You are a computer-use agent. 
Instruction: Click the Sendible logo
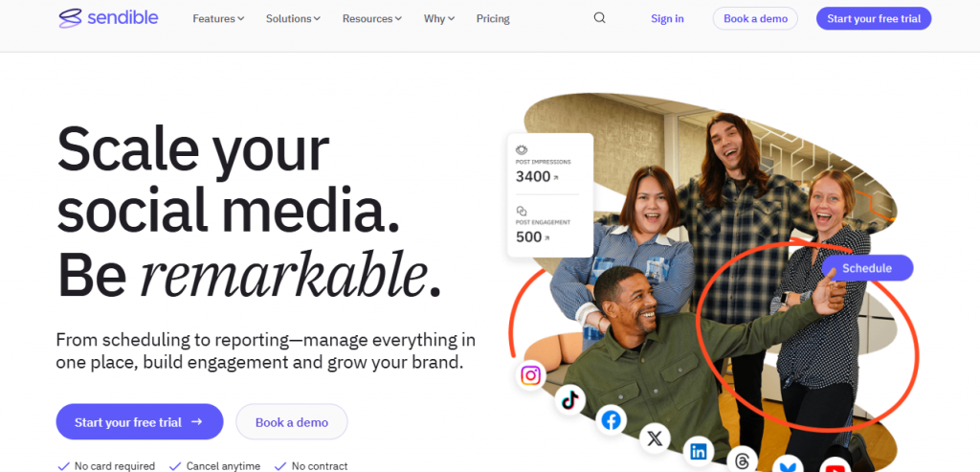108,18
